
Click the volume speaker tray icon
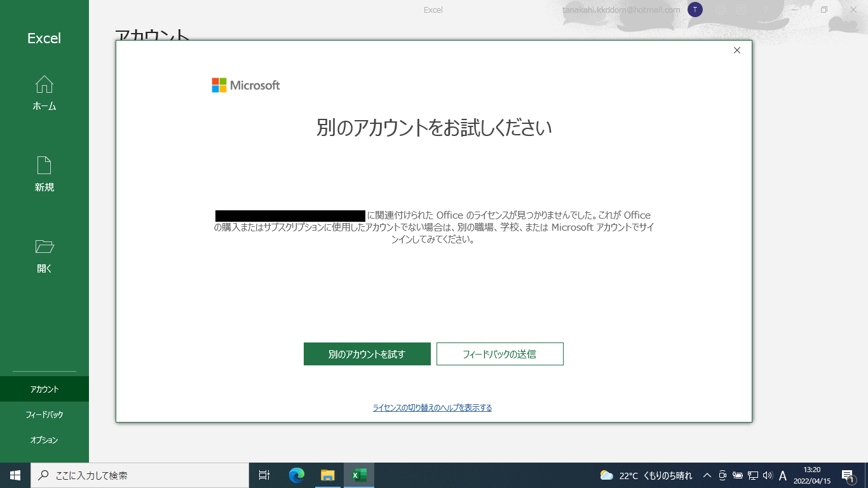(x=768, y=475)
